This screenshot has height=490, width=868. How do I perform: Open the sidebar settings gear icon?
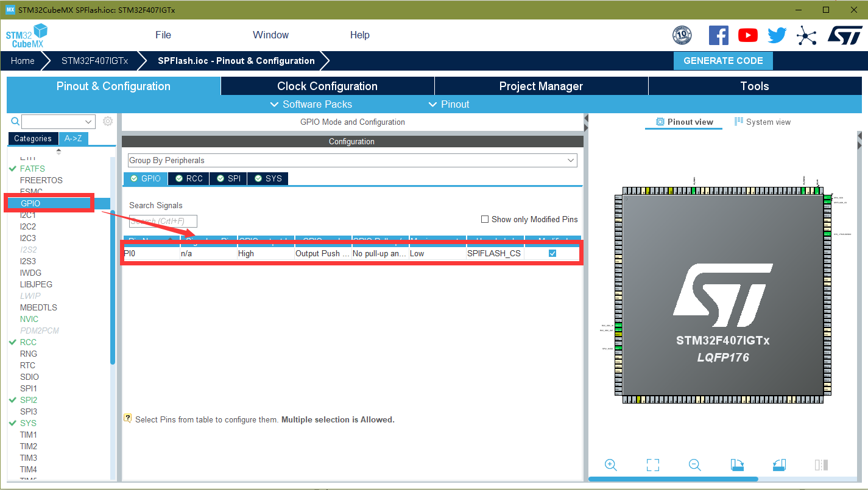108,121
